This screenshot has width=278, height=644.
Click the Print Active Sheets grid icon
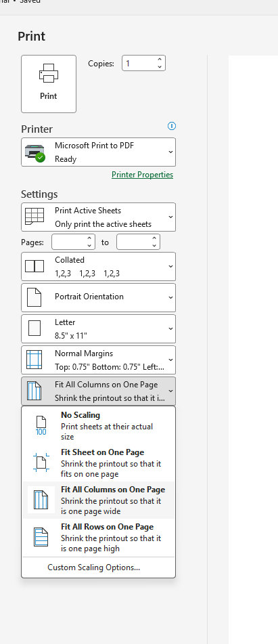pyautogui.click(x=34, y=217)
